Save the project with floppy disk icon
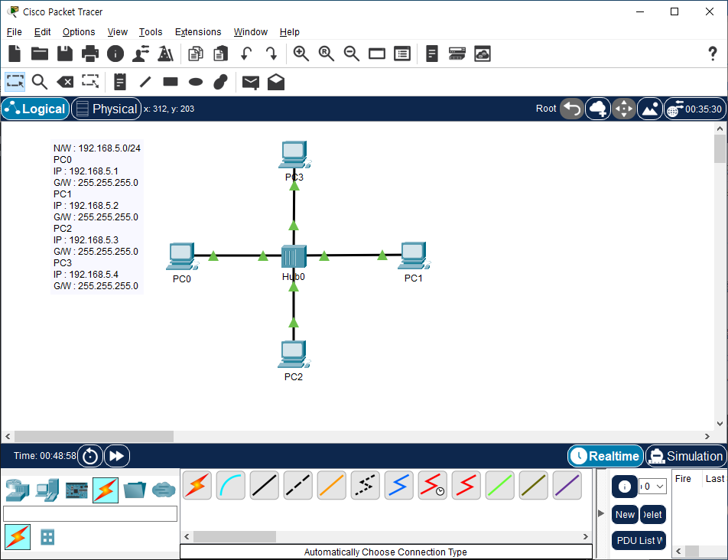The width and height of the screenshot is (728, 560). point(65,54)
